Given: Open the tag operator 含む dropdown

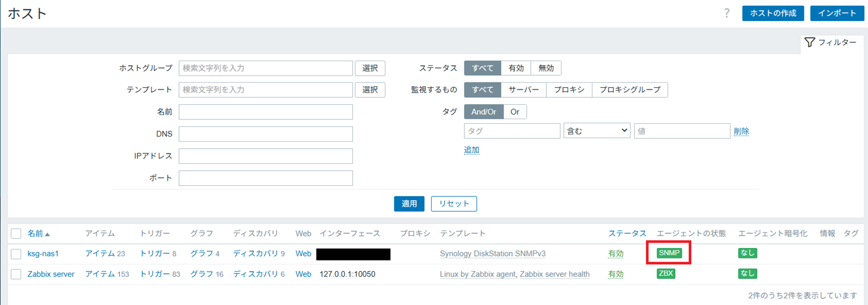Looking at the screenshot, I should 596,131.
